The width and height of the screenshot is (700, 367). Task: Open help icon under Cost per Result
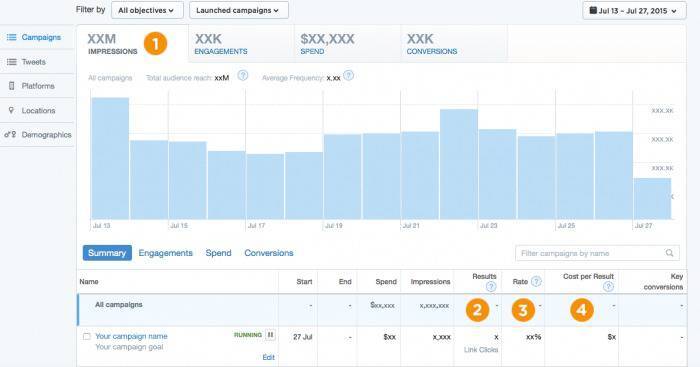(608, 287)
